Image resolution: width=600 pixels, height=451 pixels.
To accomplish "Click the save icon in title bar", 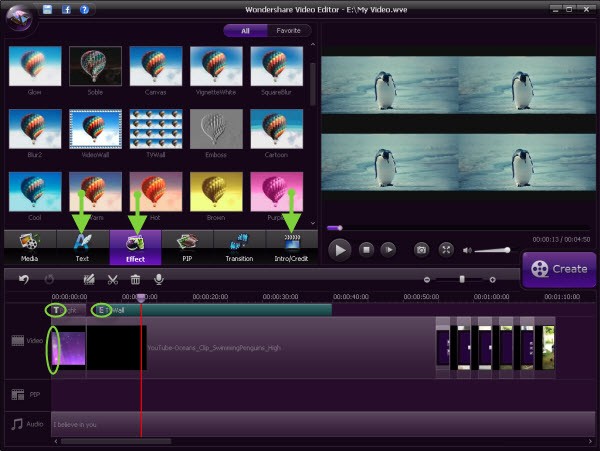I will pyautogui.click(x=47, y=9).
